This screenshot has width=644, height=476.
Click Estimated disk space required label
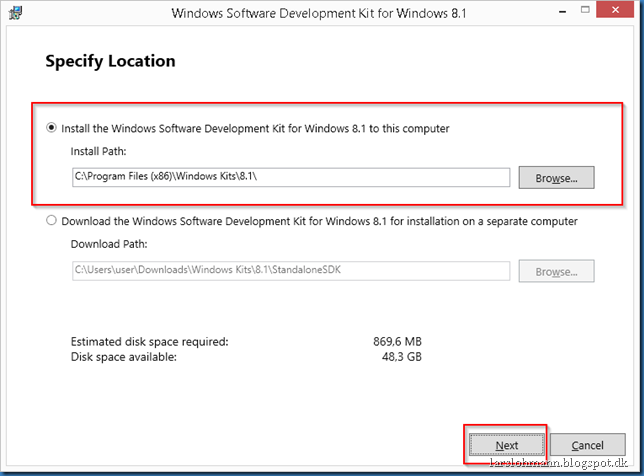(x=150, y=342)
